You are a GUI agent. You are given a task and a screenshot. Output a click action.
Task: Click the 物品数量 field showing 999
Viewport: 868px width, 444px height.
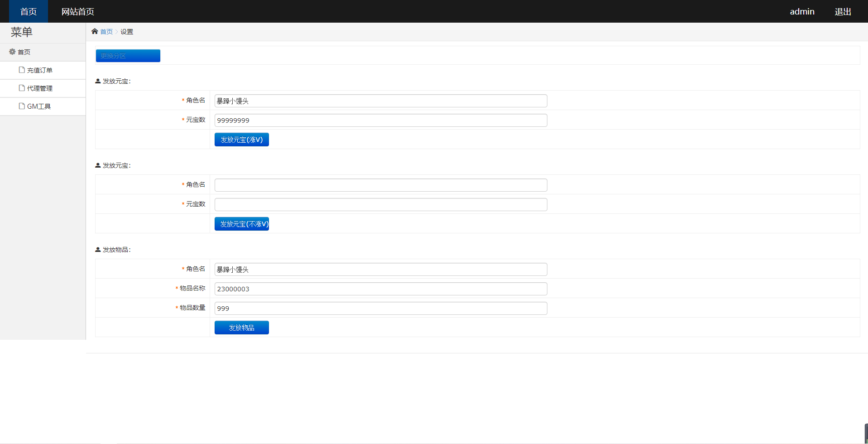coord(380,308)
